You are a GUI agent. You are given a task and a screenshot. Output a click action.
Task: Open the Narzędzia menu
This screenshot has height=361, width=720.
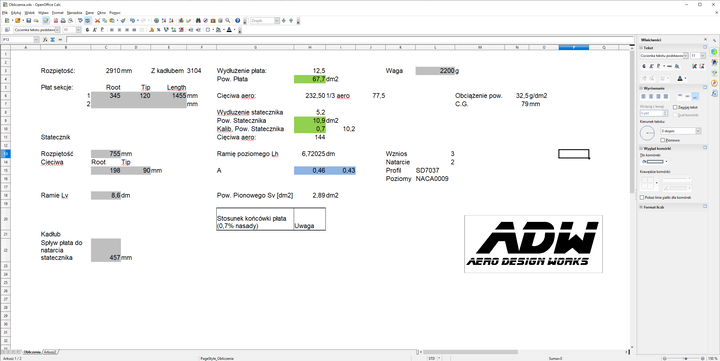[x=74, y=13]
